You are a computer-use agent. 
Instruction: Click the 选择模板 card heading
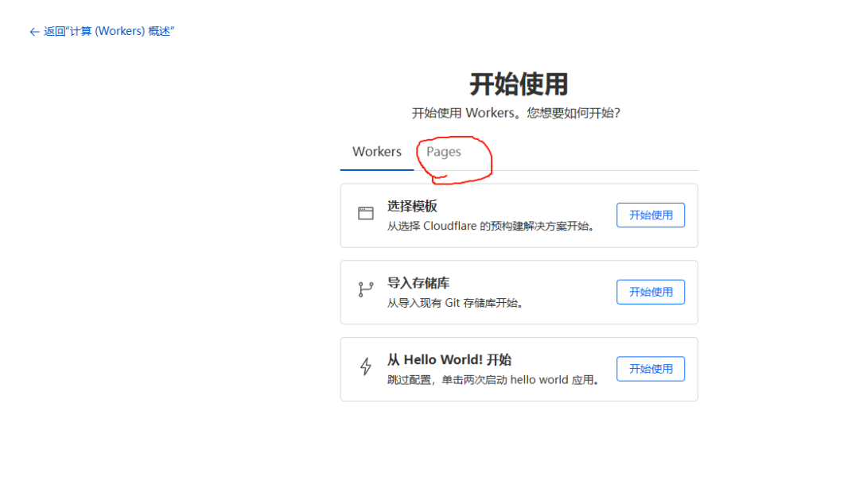[410, 205]
